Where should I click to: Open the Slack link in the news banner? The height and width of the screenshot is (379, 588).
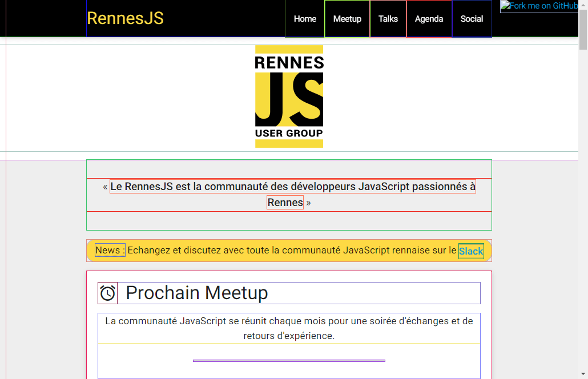coord(471,251)
